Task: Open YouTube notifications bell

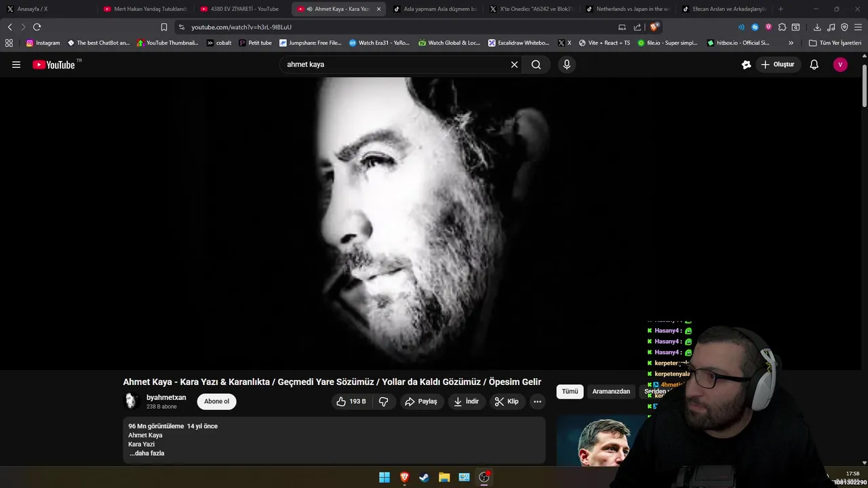Action: (x=814, y=64)
